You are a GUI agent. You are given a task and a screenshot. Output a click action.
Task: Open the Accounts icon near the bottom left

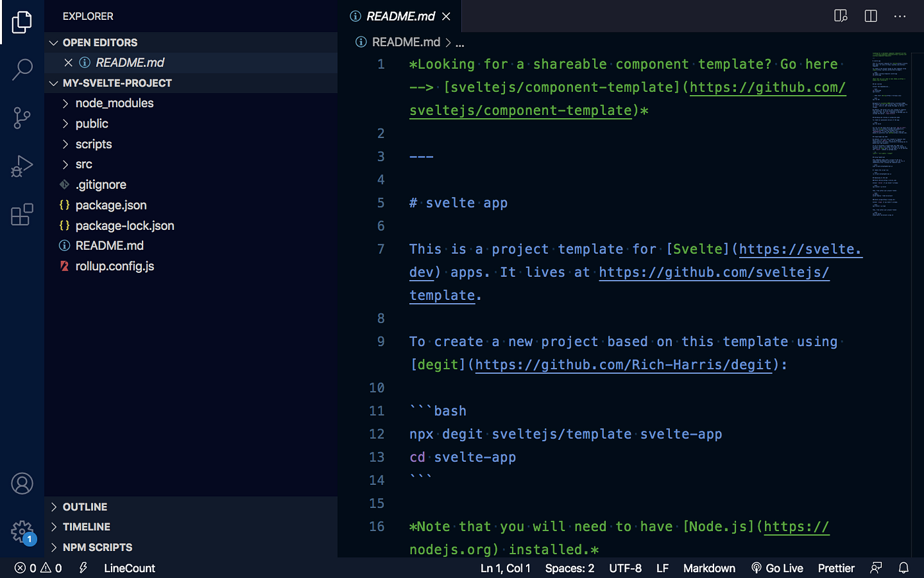click(22, 483)
